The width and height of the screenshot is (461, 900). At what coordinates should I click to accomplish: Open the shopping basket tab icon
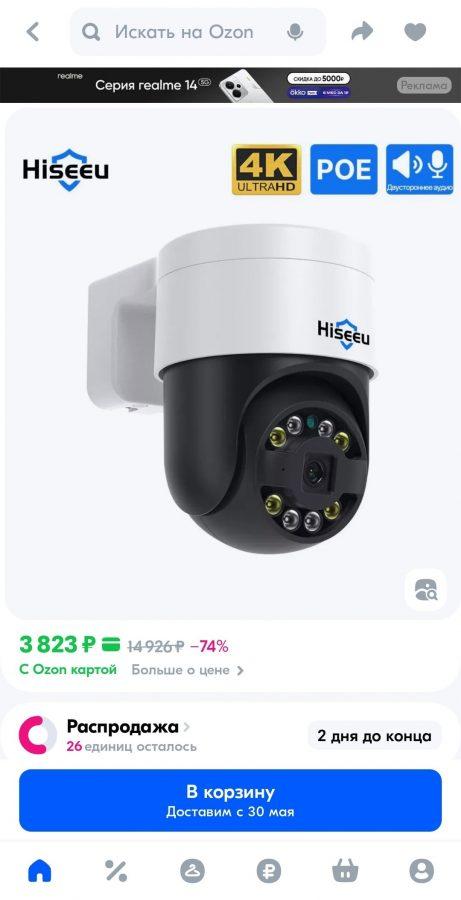[x=345, y=871]
